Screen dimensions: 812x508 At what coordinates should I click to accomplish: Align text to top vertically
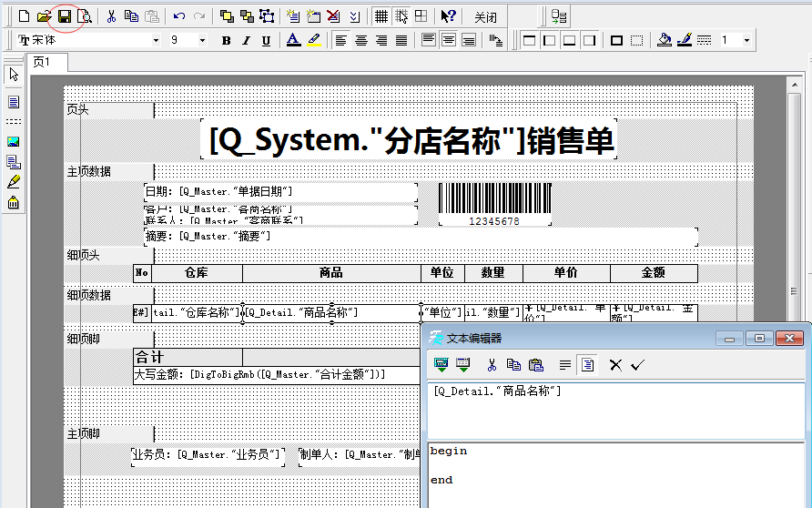tap(428, 40)
